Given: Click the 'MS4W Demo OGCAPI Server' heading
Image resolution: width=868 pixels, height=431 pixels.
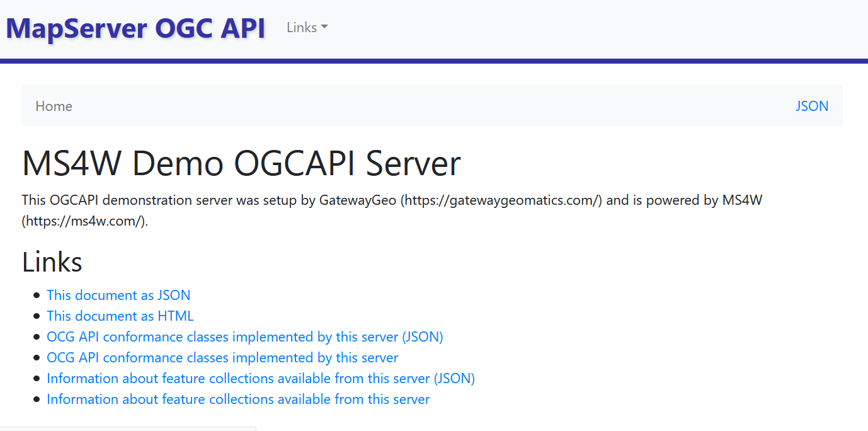Looking at the screenshot, I should point(241,163).
